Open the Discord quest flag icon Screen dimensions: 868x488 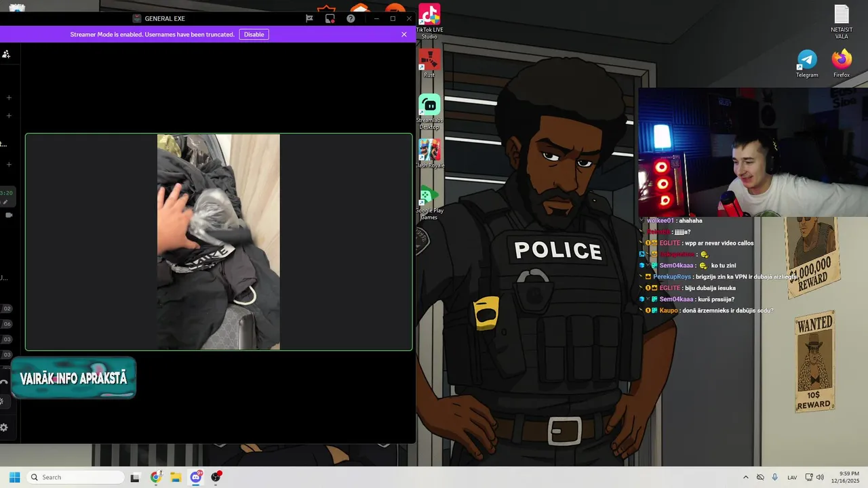tap(309, 19)
